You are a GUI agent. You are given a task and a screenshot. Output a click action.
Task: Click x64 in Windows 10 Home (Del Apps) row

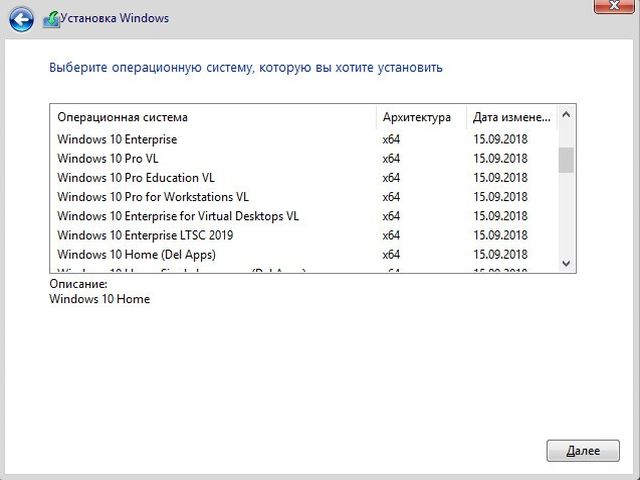(x=391, y=254)
